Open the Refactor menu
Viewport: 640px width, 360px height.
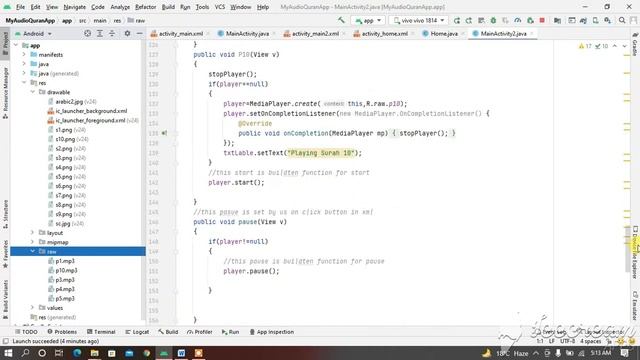(146, 7)
